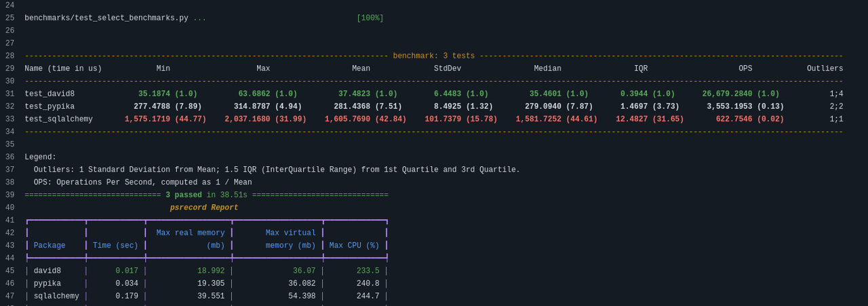This screenshot has height=306, width=868.
Task: Click line number 39 in the gutter
Action: click(x=9, y=195)
